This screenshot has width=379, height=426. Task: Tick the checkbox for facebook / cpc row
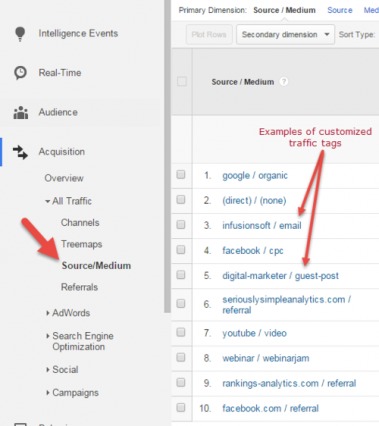click(181, 250)
